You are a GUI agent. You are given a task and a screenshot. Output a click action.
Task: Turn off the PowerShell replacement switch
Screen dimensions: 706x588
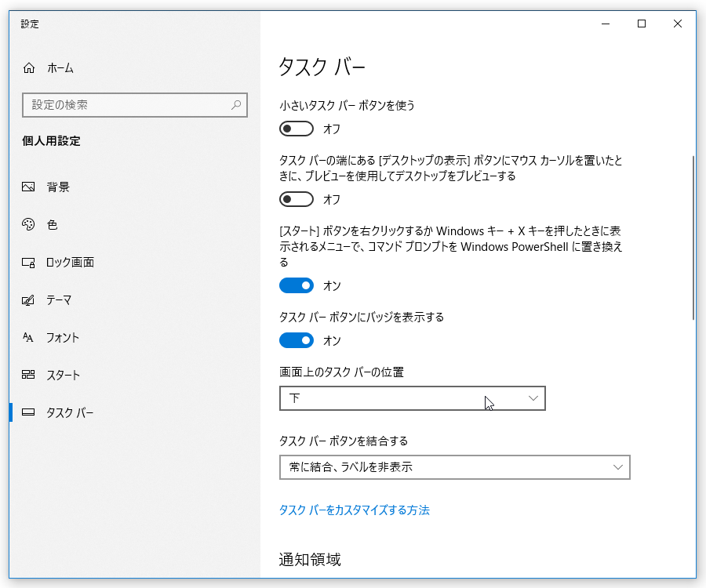297,285
